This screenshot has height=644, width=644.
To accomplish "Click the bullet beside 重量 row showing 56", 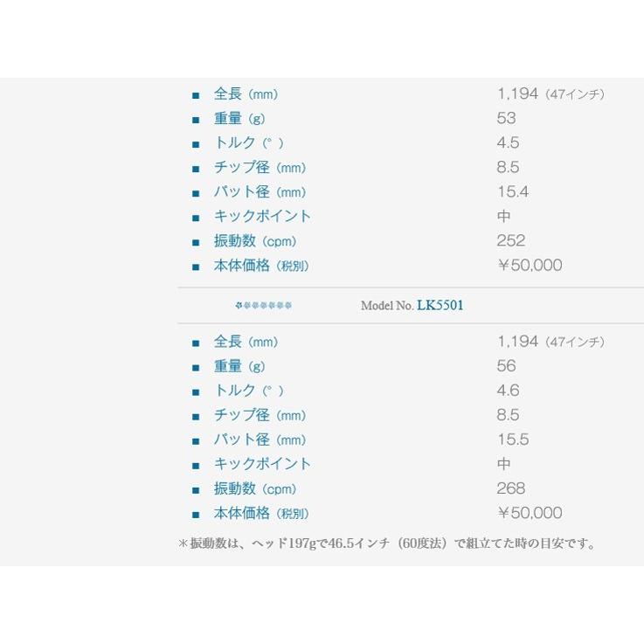I will pos(196,368).
